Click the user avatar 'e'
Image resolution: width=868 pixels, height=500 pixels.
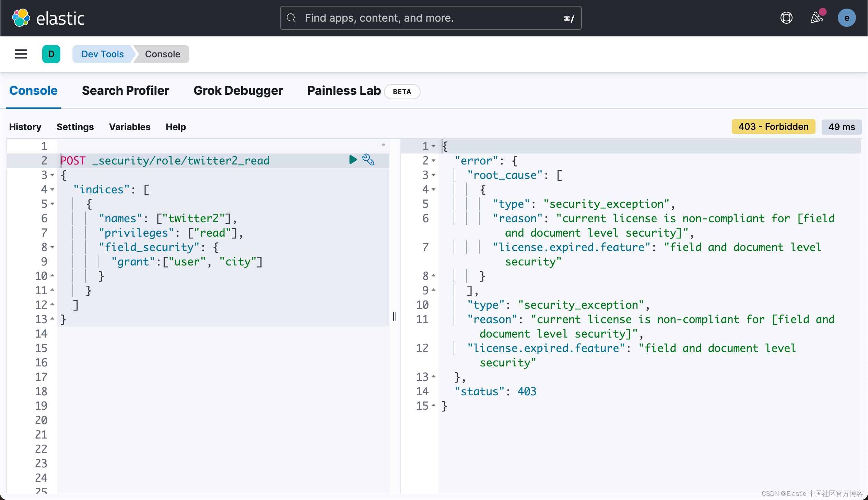pyautogui.click(x=846, y=18)
